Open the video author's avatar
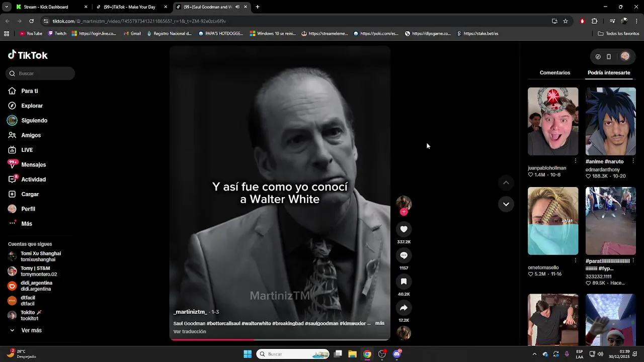The height and width of the screenshot is (362, 644). coord(404,203)
